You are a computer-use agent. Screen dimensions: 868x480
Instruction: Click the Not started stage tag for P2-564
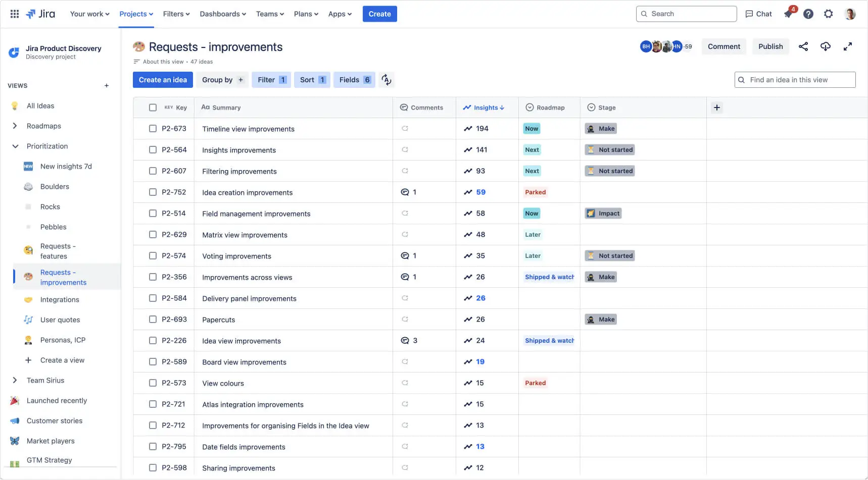pyautogui.click(x=610, y=150)
